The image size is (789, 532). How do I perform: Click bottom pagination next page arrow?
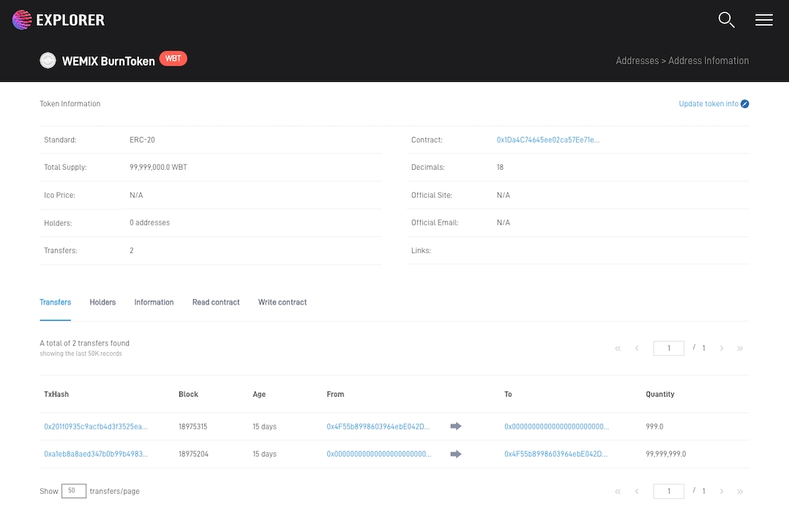pyautogui.click(x=722, y=492)
